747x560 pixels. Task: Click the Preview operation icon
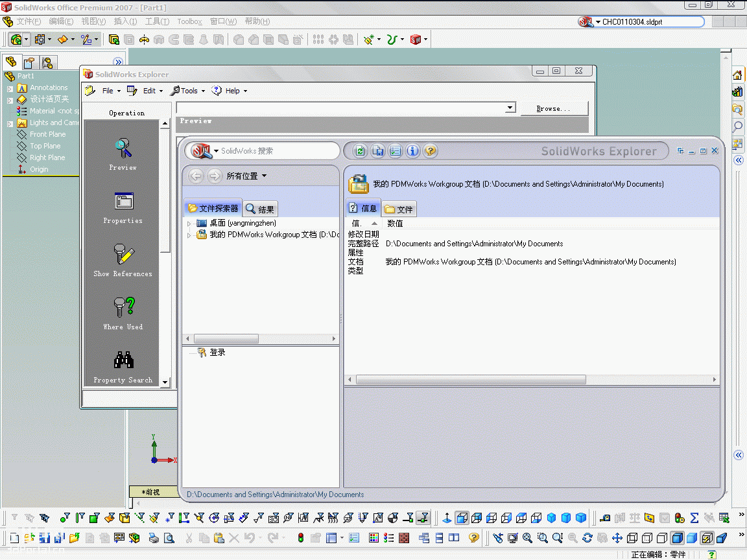coord(123,148)
